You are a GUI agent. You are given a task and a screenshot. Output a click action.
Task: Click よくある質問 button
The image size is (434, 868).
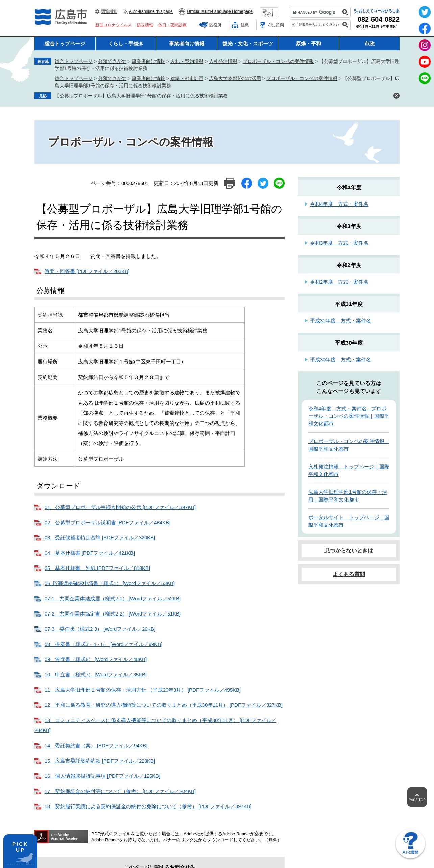tap(349, 574)
